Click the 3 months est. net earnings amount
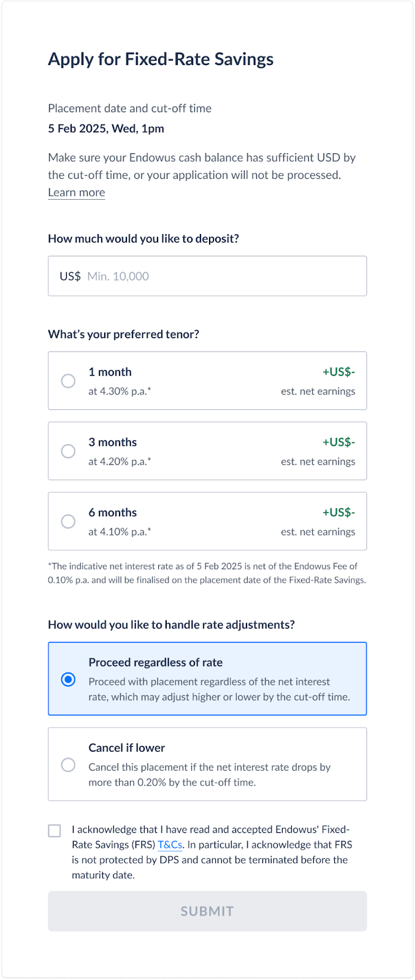This screenshot has height=980, width=415. pos(338,442)
